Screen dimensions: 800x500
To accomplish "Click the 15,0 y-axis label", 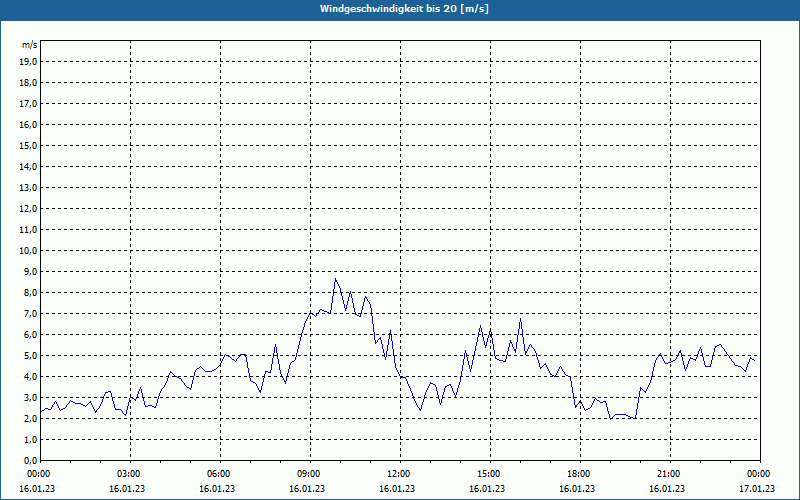I will pos(28,145).
